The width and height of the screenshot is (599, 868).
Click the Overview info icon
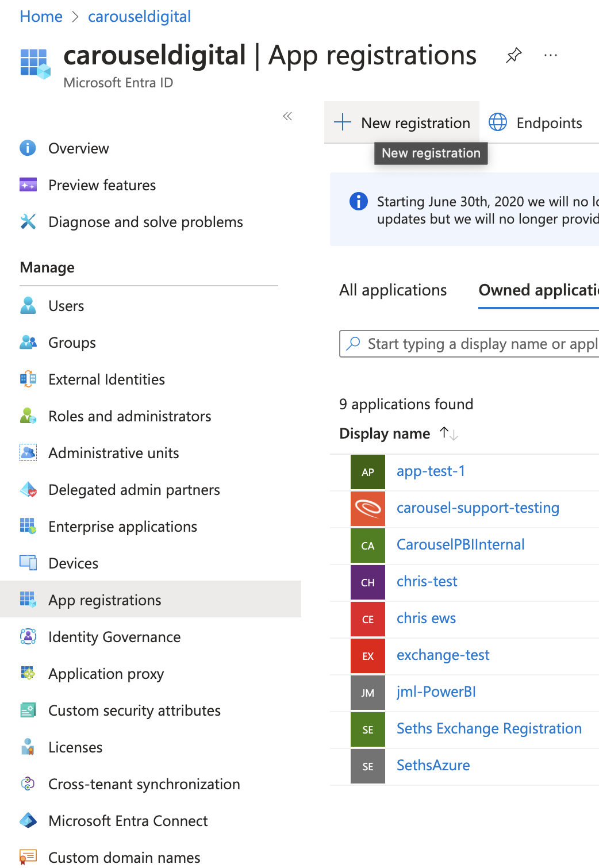(28, 148)
